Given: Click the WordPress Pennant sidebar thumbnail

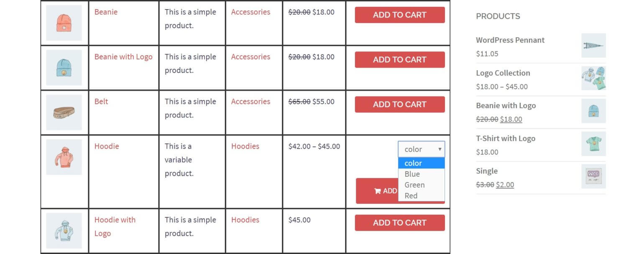Looking at the screenshot, I should 594,46.
